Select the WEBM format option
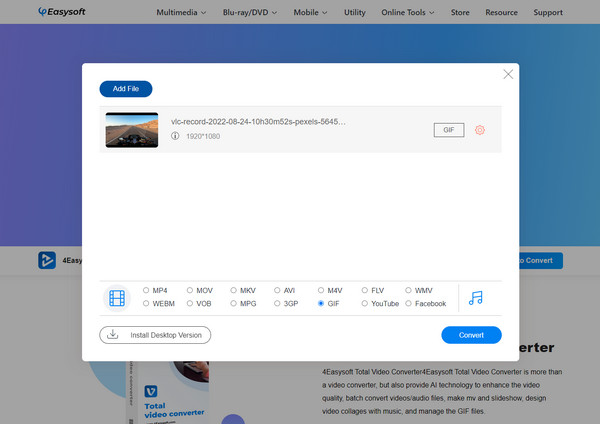 pos(159,303)
